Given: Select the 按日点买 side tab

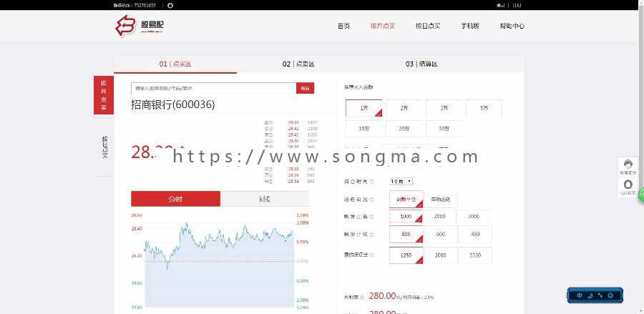Looking at the screenshot, I should (104, 147).
